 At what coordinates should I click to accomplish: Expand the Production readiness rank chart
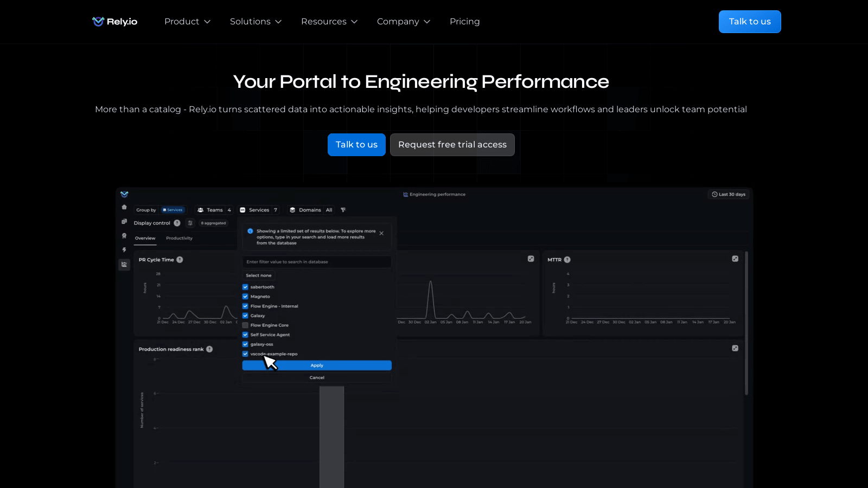[735, 348]
